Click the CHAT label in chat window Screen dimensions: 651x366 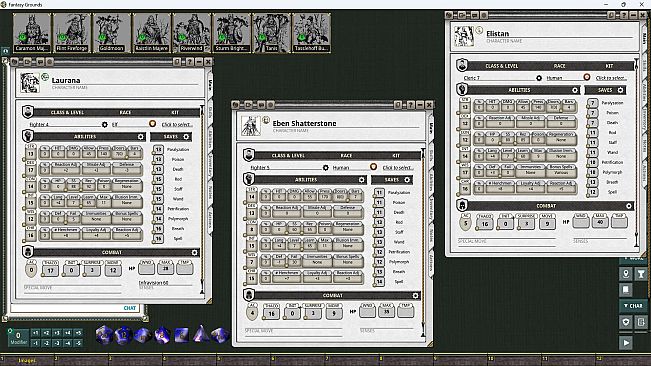130,308
